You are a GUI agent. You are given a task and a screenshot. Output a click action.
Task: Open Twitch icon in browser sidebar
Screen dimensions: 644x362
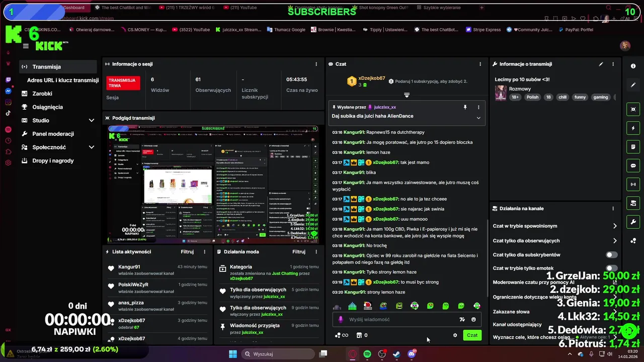coord(9,80)
